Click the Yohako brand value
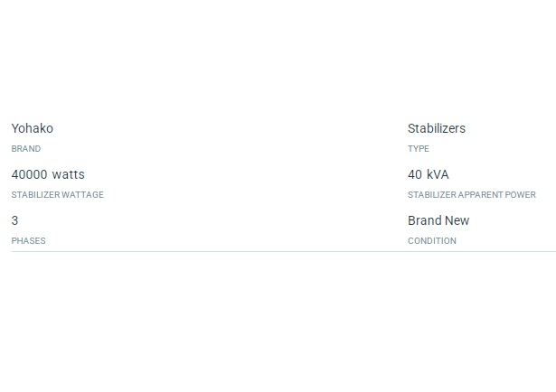 pyautogui.click(x=33, y=128)
